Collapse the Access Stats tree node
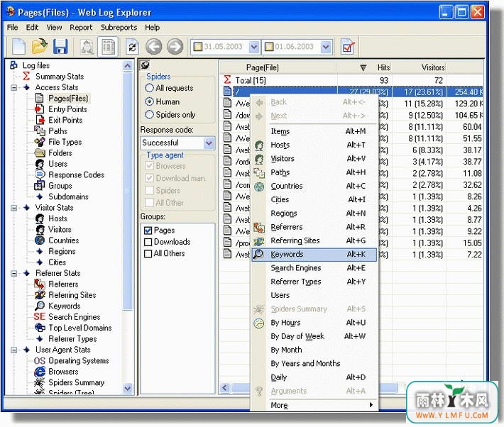Image resolution: width=504 pixels, height=427 pixels. coord(14,87)
